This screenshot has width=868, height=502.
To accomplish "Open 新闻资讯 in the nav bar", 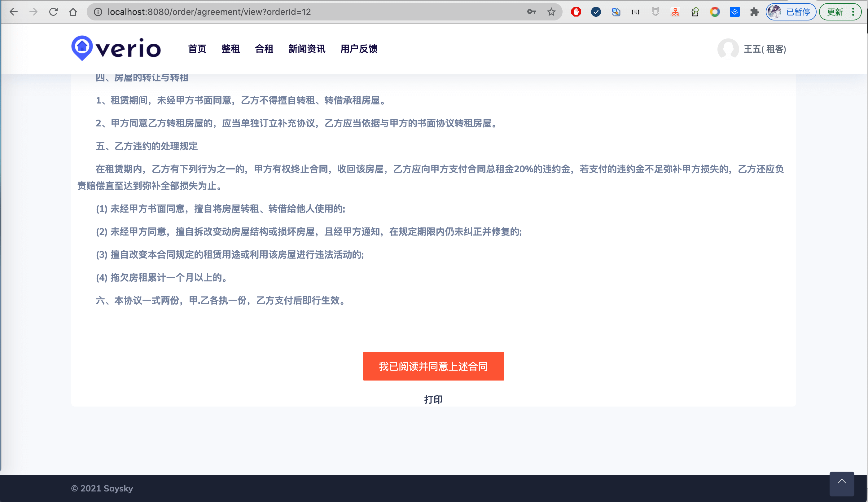I will click(307, 49).
